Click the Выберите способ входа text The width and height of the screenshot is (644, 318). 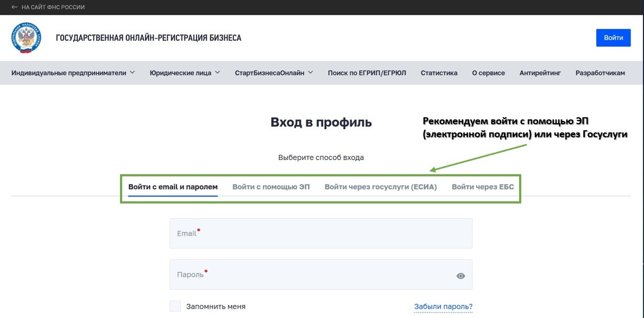tap(321, 157)
